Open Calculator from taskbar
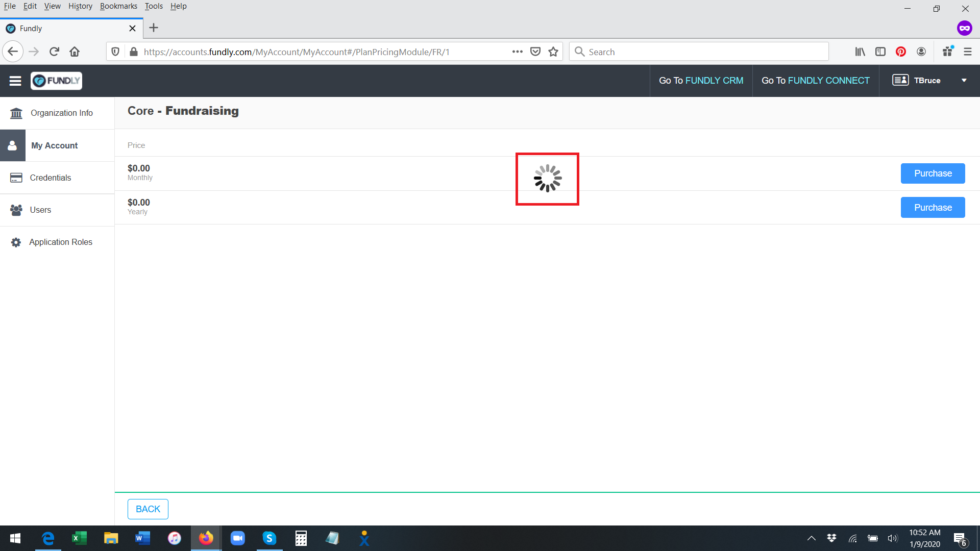Image resolution: width=980 pixels, height=551 pixels. tap(301, 538)
